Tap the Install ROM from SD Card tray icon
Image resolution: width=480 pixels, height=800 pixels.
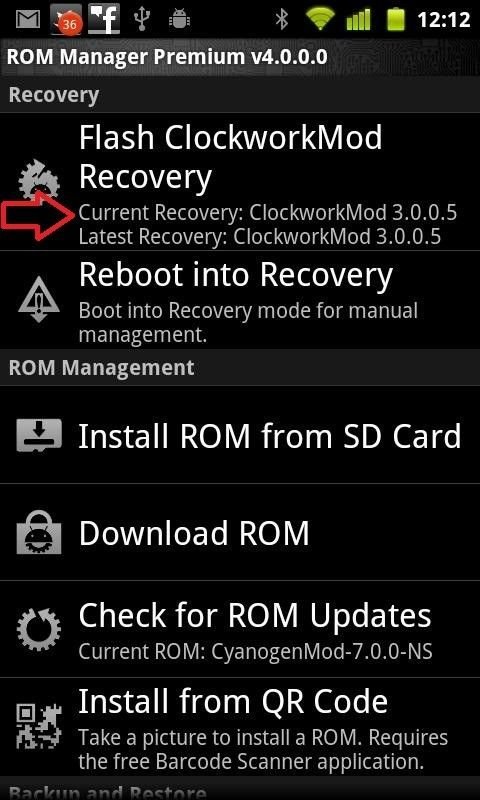click(x=39, y=435)
